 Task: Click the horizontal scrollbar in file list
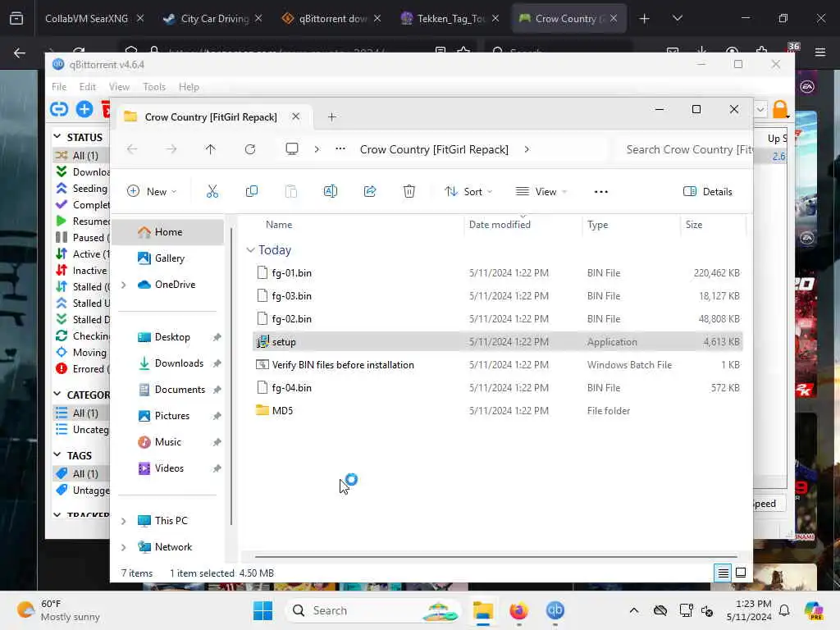tap(495, 557)
